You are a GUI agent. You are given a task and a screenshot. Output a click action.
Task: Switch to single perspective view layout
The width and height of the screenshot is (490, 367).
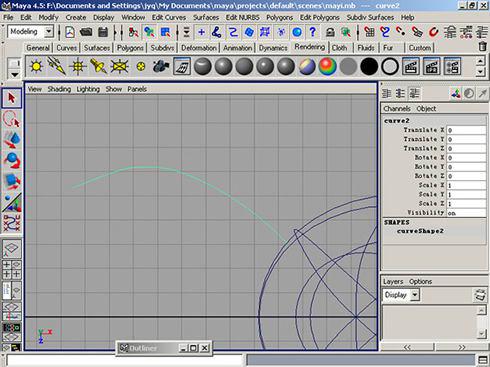pyautogui.click(x=12, y=248)
